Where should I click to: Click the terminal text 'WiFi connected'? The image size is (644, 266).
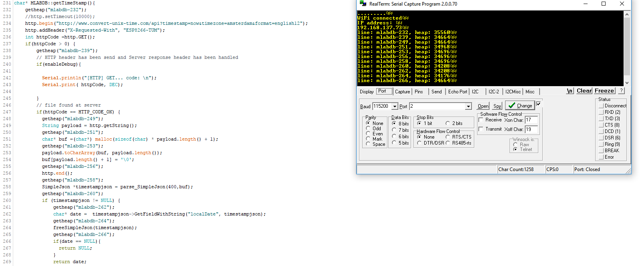[x=379, y=18]
